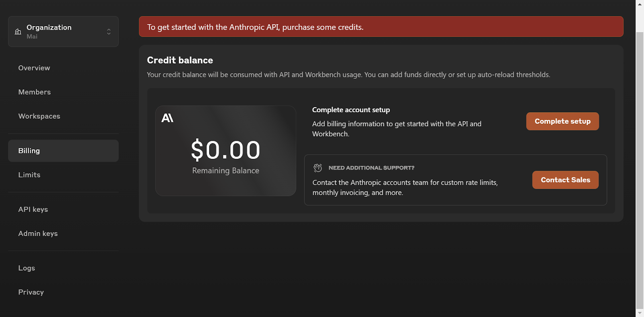Open API keys page
This screenshot has height=317, width=644.
pyautogui.click(x=33, y=210)
